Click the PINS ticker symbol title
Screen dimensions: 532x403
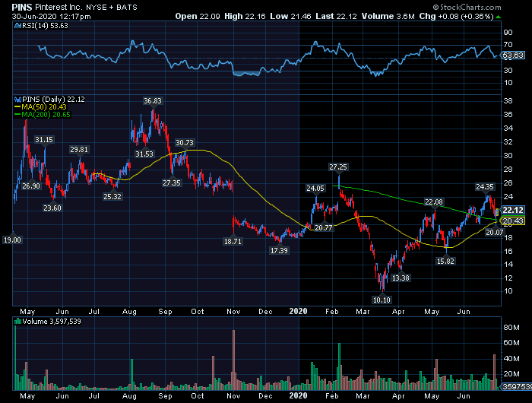pos(22,7)
